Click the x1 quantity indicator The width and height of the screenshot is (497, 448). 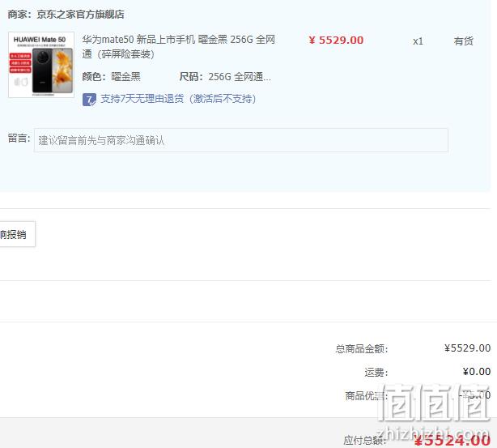pos(418,41)
